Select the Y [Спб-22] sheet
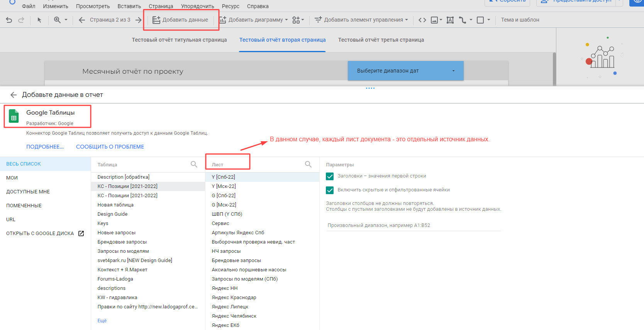This screenshot has height=330, width=644. point(263,177)
